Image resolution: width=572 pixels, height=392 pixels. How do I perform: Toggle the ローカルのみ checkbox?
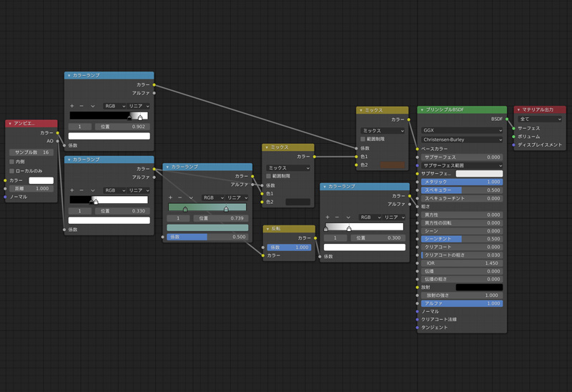pyautogui.click(x=12, y=171)
